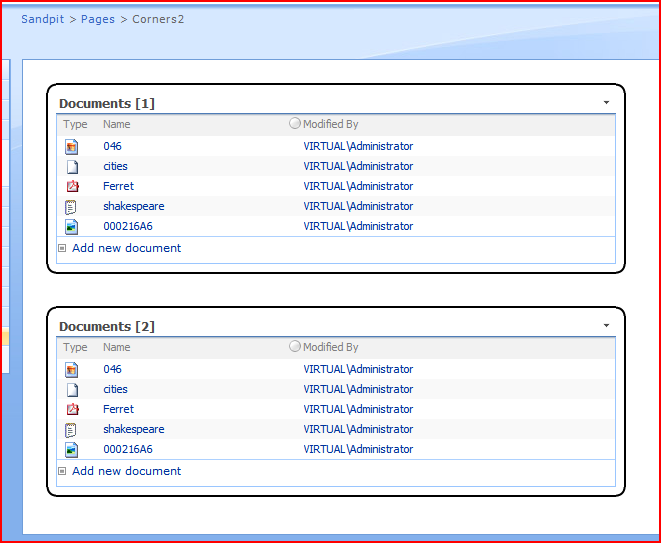Image resolution: width=661 pixels, height=543 pixels.
Task: Open the cities document in Documents [1]
Action: [115, 166]
